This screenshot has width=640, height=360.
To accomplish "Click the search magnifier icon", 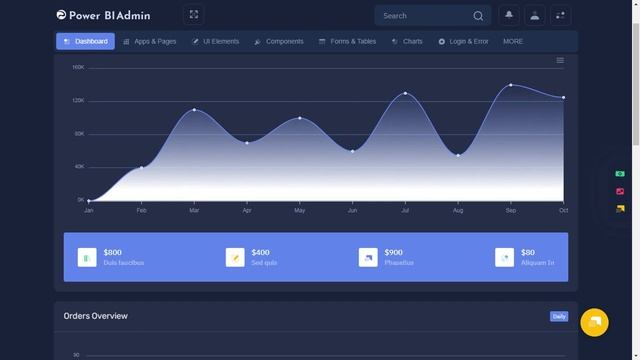I will tap(478, 16).
